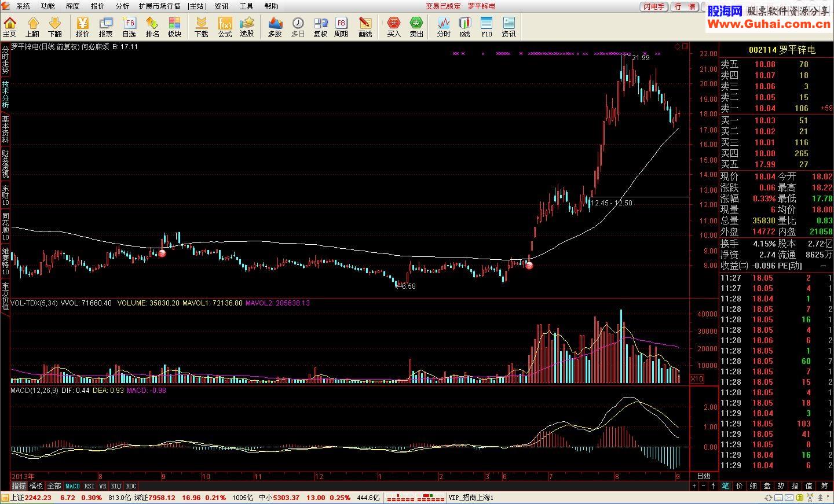The image size is (834, 504).
Task: Click the 行情 button at top right
Action: [685, 6]
